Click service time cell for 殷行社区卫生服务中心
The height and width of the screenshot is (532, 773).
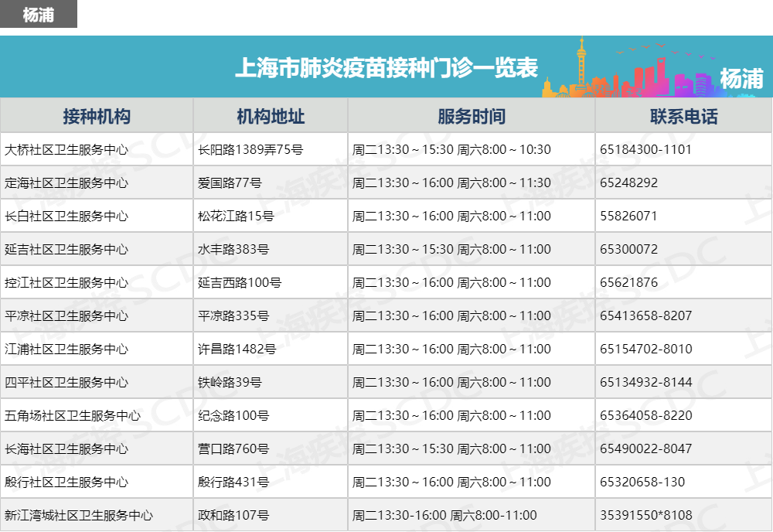(451, 482)
